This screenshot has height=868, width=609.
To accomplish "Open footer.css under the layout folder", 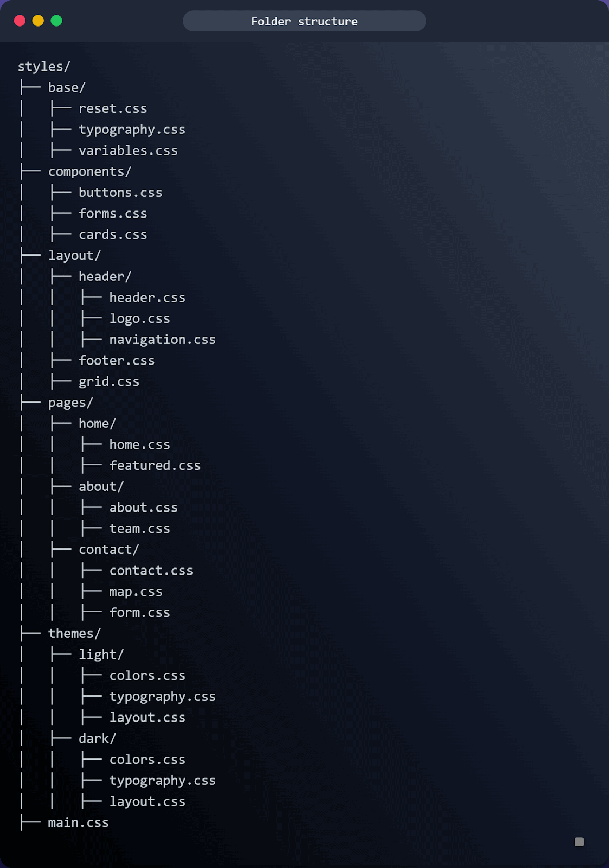I will point(117,360).
